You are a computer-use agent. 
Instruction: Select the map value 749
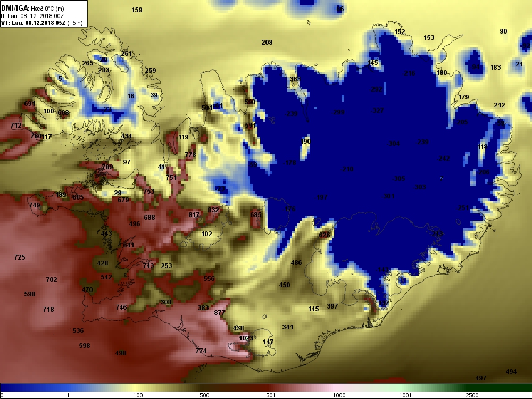[x=34, y=205]
